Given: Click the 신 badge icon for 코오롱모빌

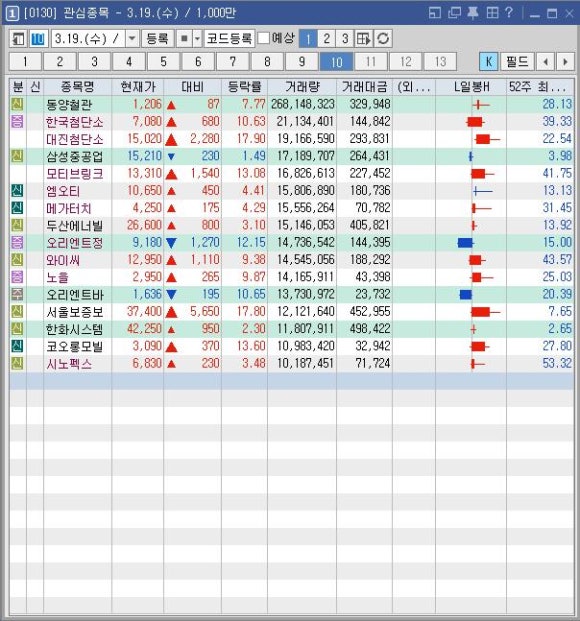Looking at the screenshot, I should point(17,346).
